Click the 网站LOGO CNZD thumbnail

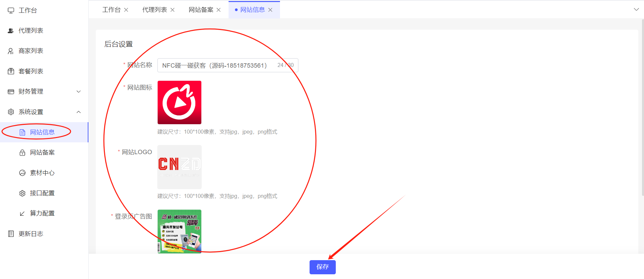point(179,167)
